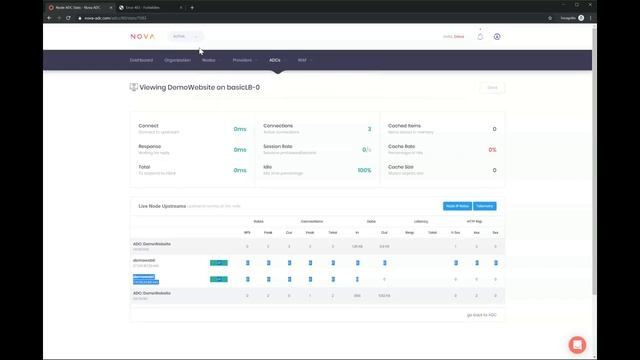The height and width of the screenshot is (360, 640).
Task: Select the last ADC: DemoWebsite row label
Action: [152, 293]
